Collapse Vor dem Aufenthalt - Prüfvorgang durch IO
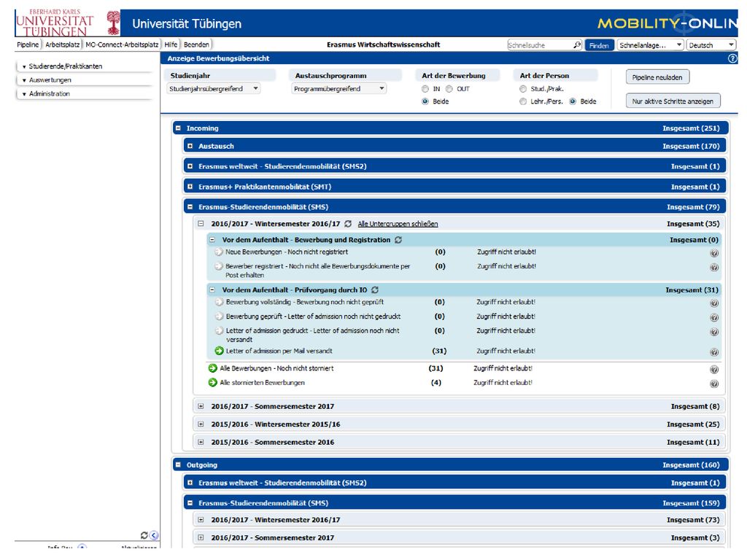The width and height of the screenshot is (747, 560). pos(212,290)
